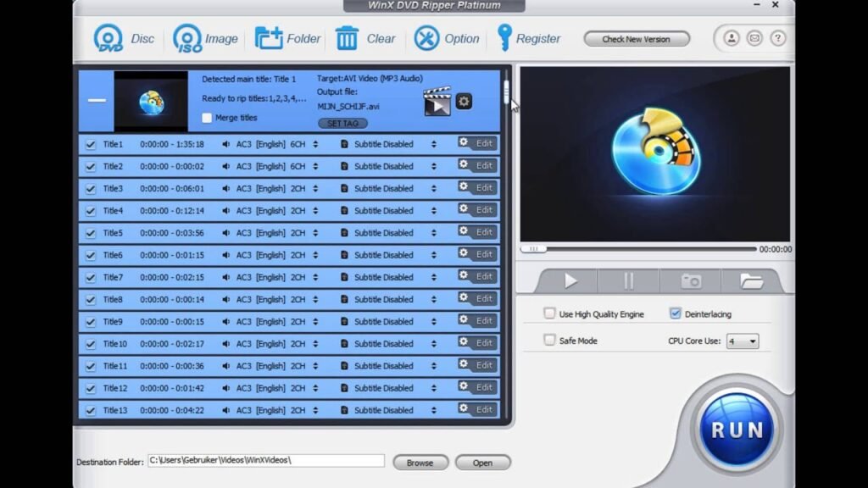The width and height of the screenshot is (868, 488).
Task: Click the Title12 subtitle icon
Action: click(344, 388)
